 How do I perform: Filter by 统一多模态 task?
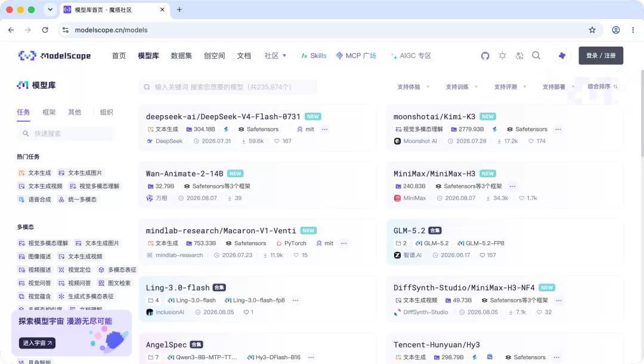pos(77,200)
